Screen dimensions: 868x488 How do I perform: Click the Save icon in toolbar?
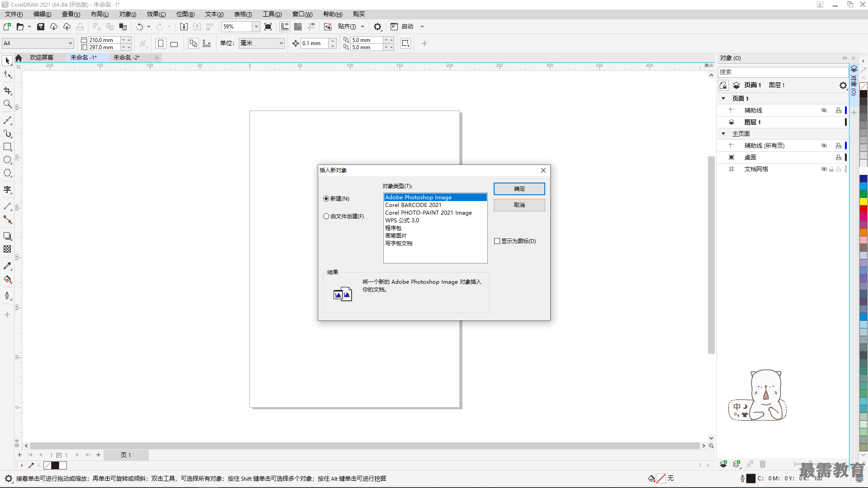coord(41,27)
